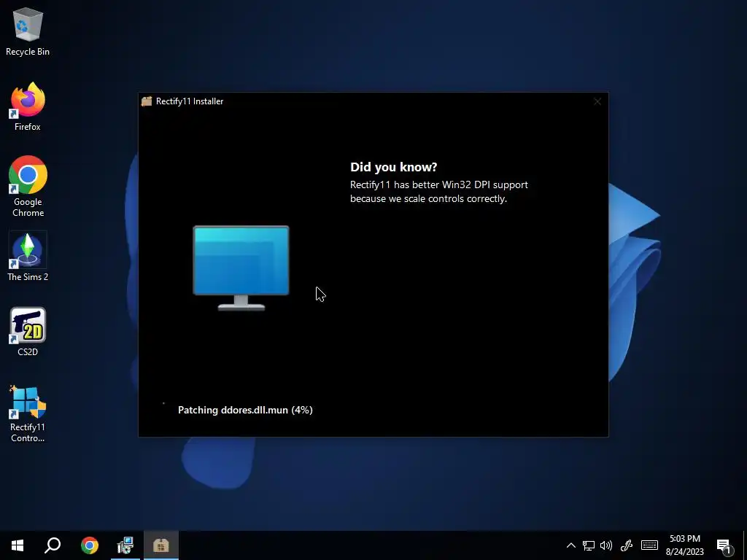
Task: Open the touch keyboard tray icon
Action: point(649,545)
